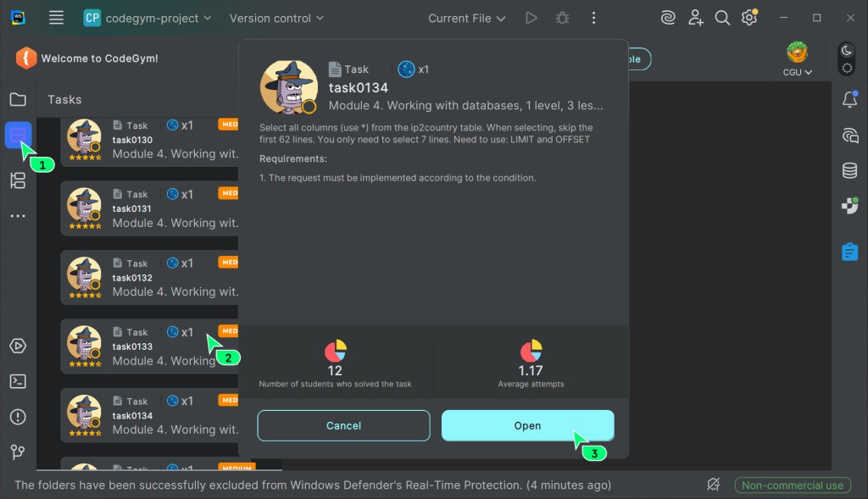868x499 pixels.
Task: Expand the Current File run configuration
Action: coord(466,18)
